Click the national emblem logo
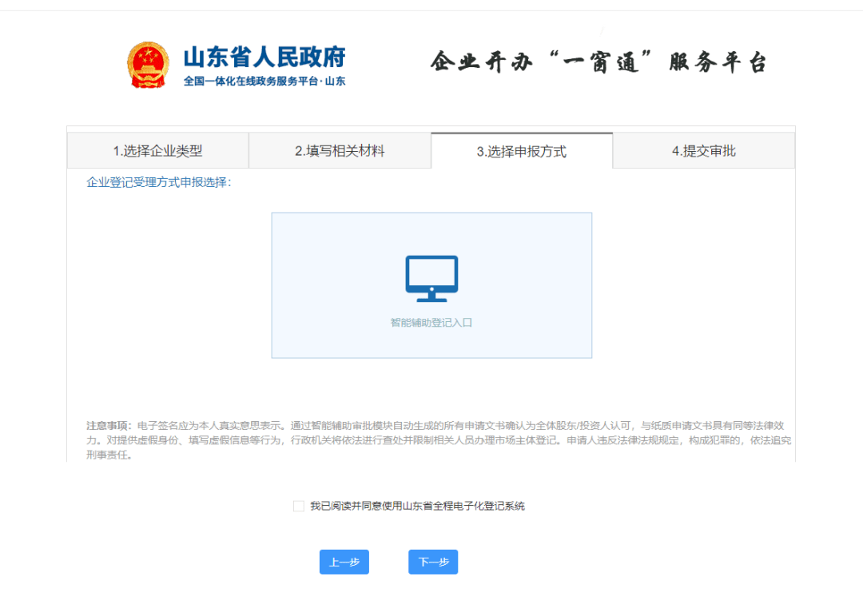The image size is (863, 616). (x=148, y=65)
